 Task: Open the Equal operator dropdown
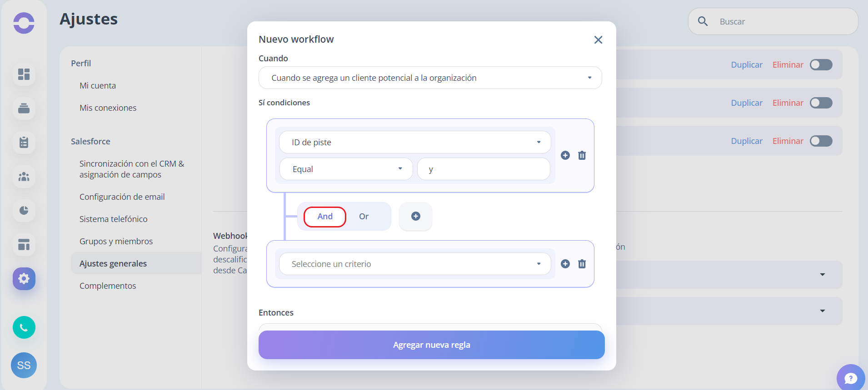[x=346, y=169]
